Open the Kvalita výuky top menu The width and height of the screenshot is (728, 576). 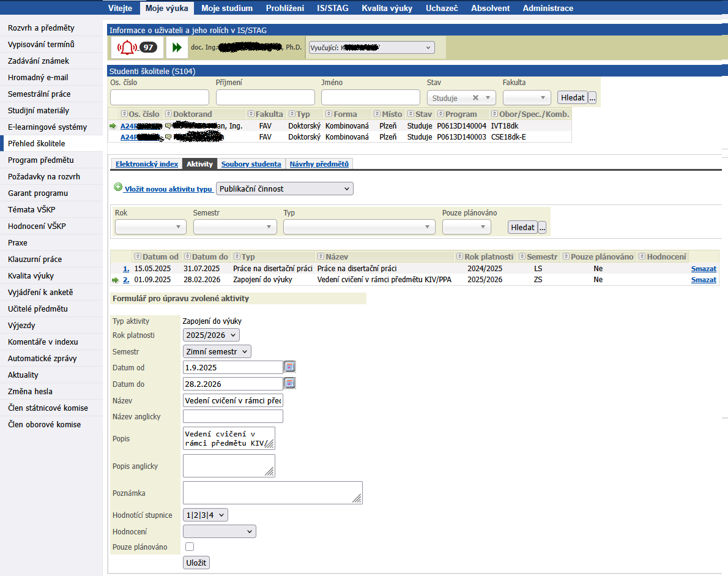387,8
